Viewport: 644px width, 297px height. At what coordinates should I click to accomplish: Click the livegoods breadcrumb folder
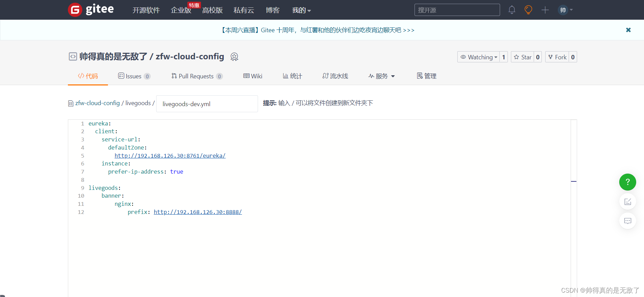point(138,103)
